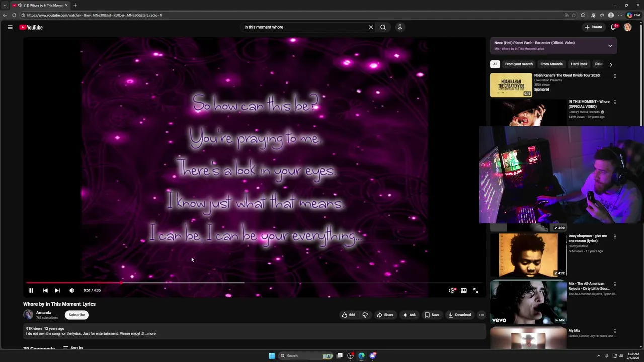The image size is (644, 362).
Task: Mute the video volume
Action: 72,290
